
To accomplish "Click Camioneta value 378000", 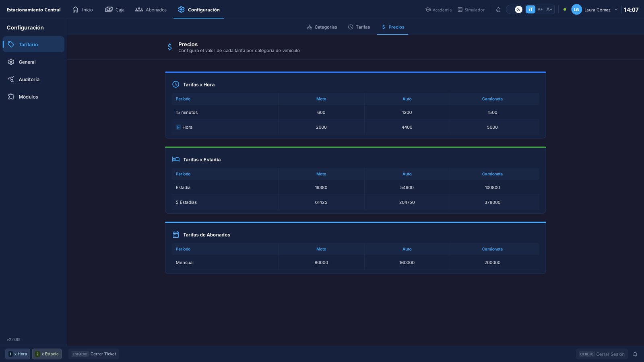I will 492,202.
